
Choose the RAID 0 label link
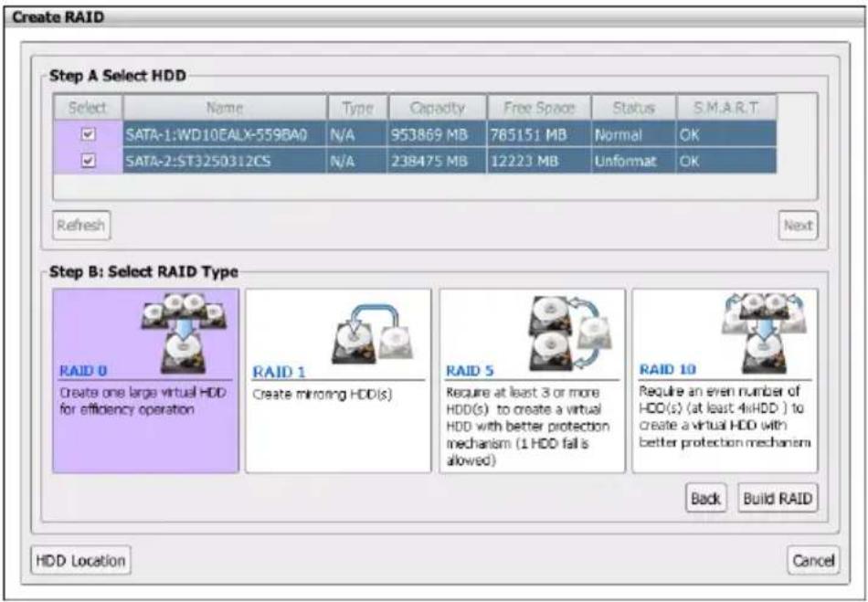pos(83,371)
